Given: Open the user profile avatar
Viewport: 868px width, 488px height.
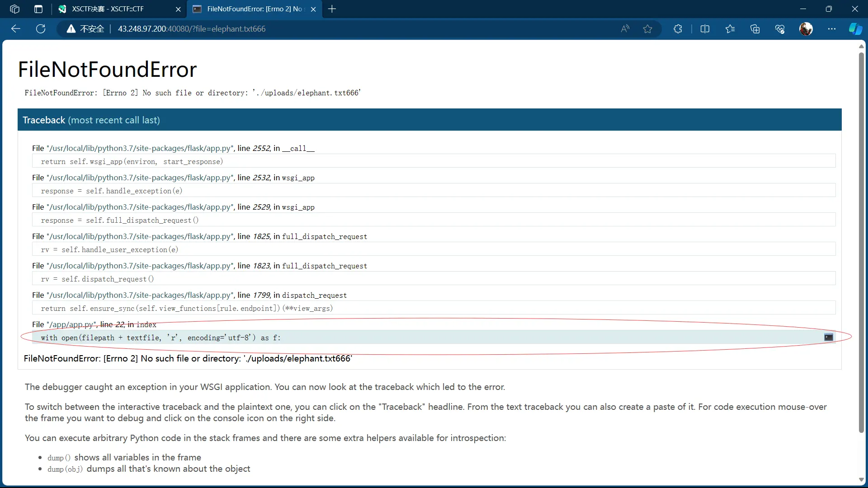Looking at the screenshot, I should 806,29.
